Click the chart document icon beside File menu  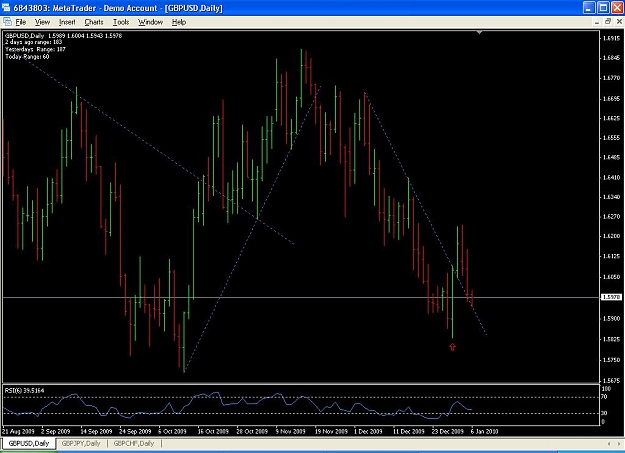(7, 22)
